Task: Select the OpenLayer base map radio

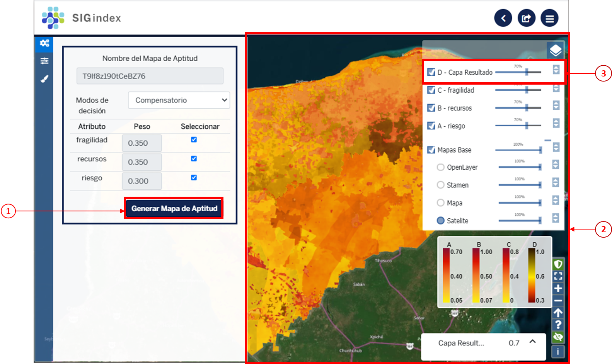Action: pos(440,167)
